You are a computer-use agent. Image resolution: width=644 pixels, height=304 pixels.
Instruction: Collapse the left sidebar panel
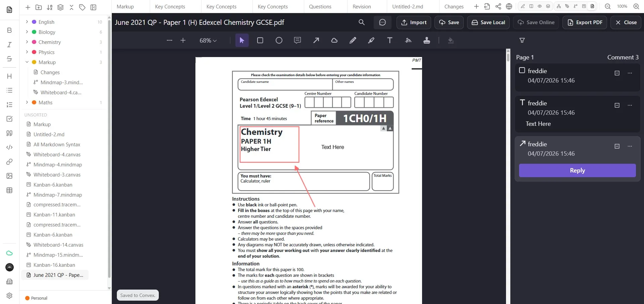93,7
